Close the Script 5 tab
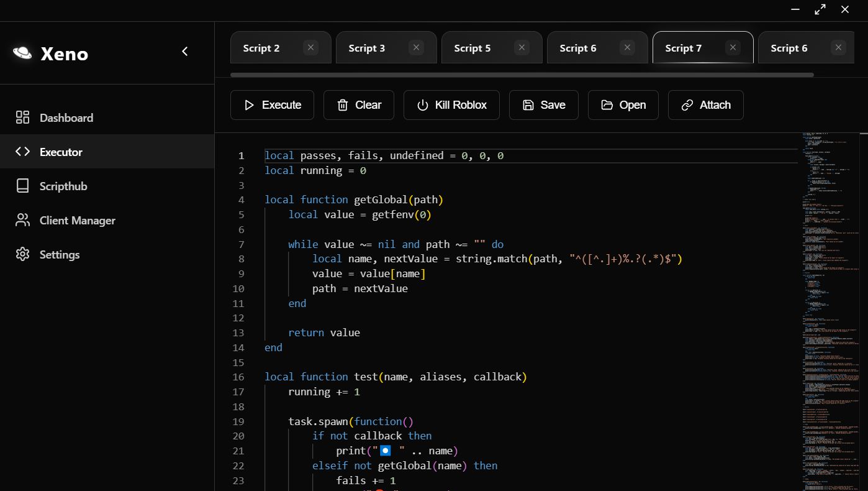This screenshot has width=868, height=491. [x=522, y=47]
